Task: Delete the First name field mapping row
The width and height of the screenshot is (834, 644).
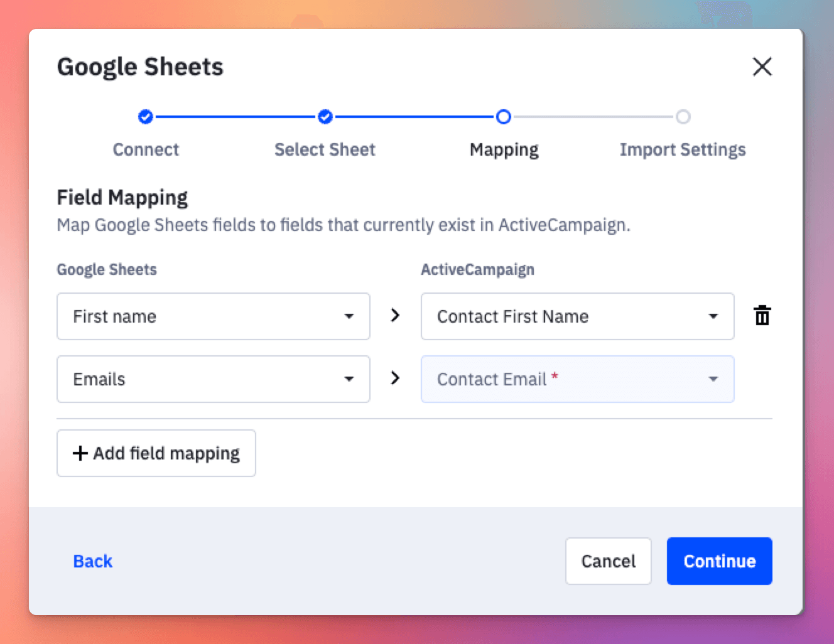Action: [x=762, y=316]
